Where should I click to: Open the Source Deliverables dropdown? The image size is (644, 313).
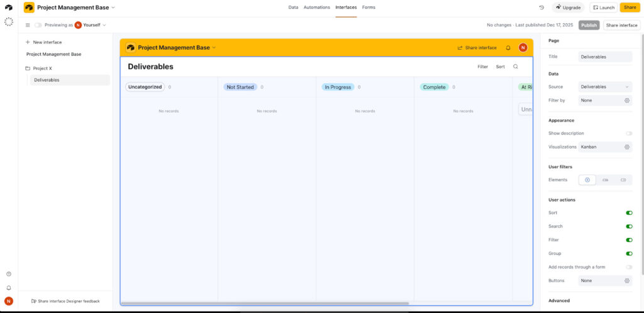(x=605, y=87)
